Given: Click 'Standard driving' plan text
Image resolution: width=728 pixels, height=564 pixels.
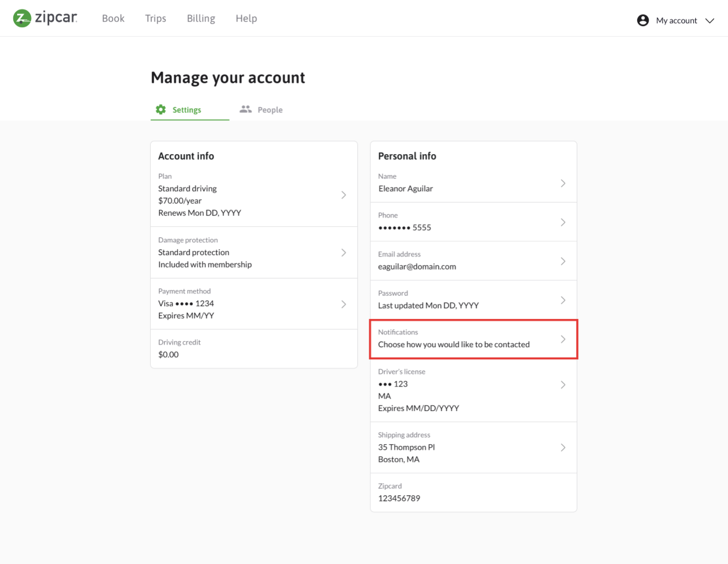Looking at the screenshot, I should [187, 189].
